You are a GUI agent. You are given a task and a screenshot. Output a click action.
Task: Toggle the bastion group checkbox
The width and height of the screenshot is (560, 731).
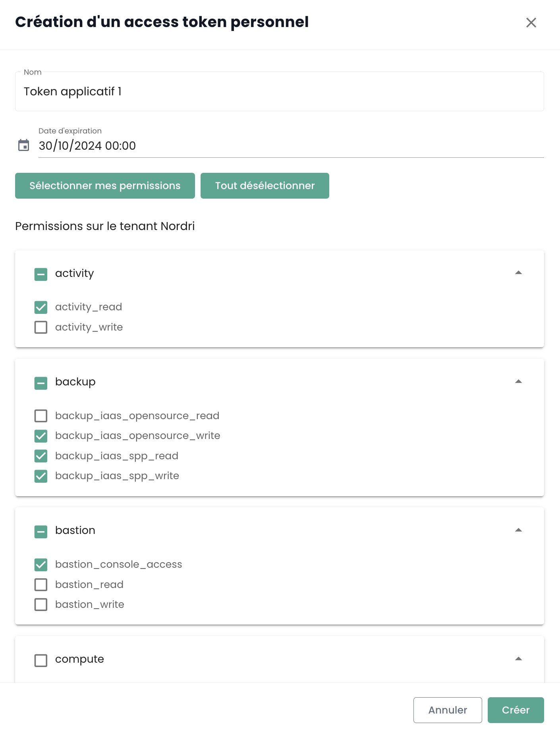[41, 532]
